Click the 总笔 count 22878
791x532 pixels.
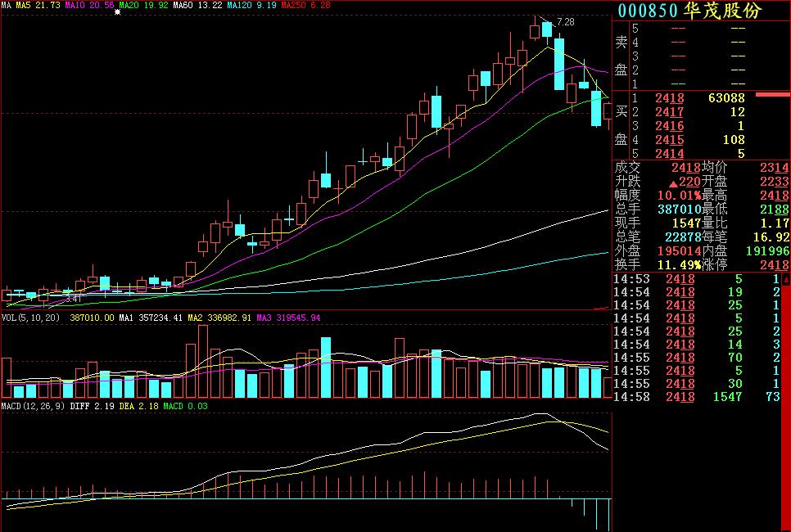[x=683, y=237]
